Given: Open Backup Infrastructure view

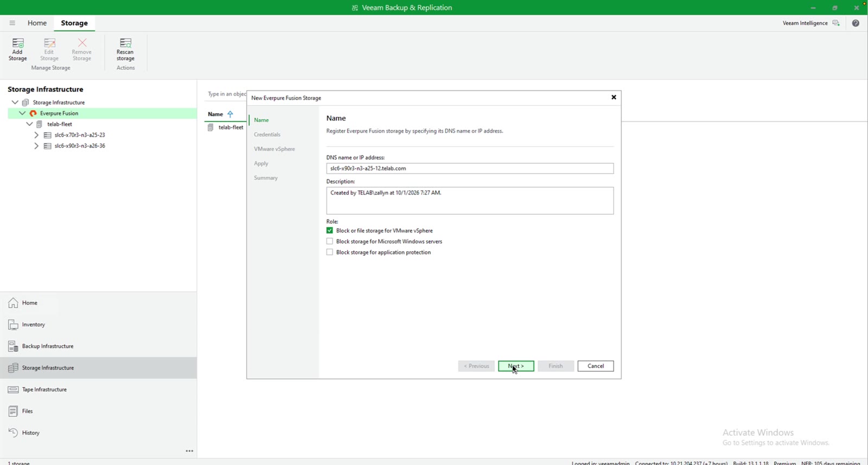Looking at the screenshot, I should (98, 346).
